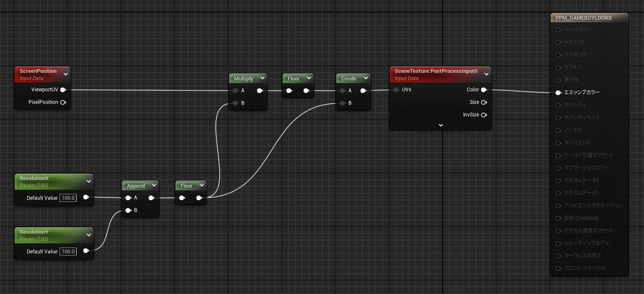Open the Divide node header dropdown
The width and height of the screenshot is (644, 294).
pos(366,78)
